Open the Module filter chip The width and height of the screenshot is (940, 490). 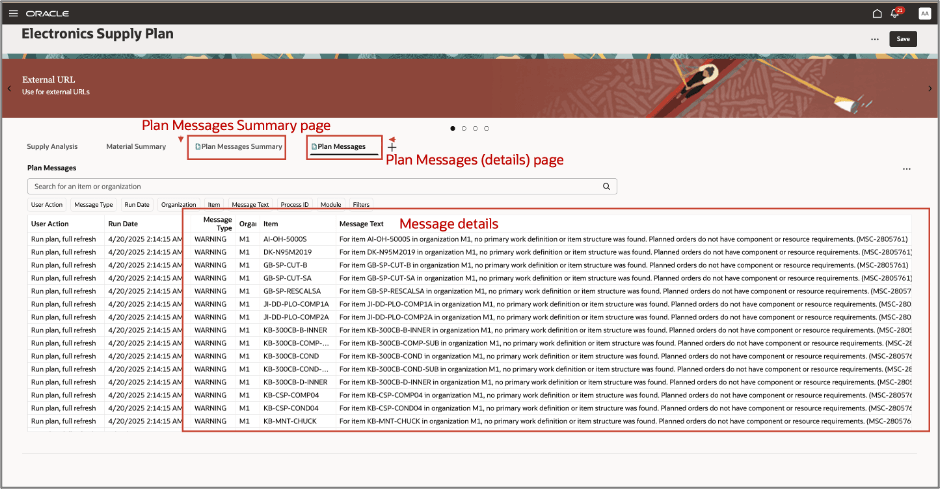pyautogui.click(x=330, y=205)
